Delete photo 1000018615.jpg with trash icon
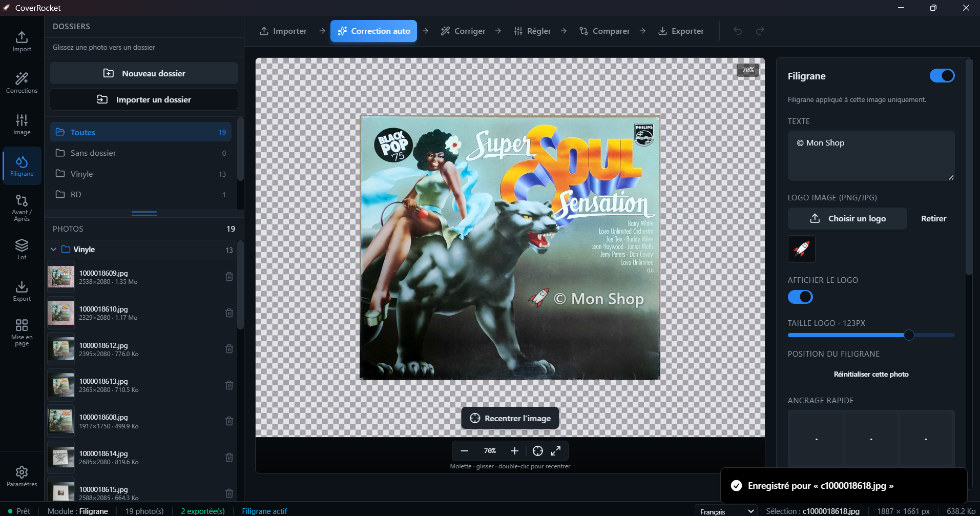This screenshot has height=516, width=980. (x=229, y=493)
